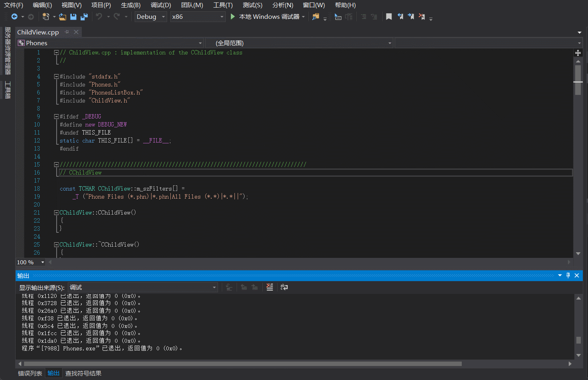588x380 pixels.
Task: Toggle pin on ChildView.cpp tab
Action: point(67,32)
